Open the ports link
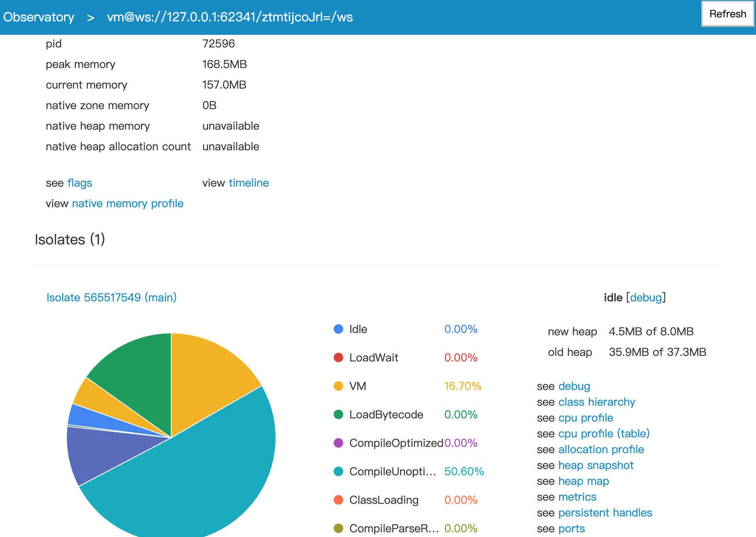Image resolution: width=756 pixels, height=537 pixels. coord(571,528)
